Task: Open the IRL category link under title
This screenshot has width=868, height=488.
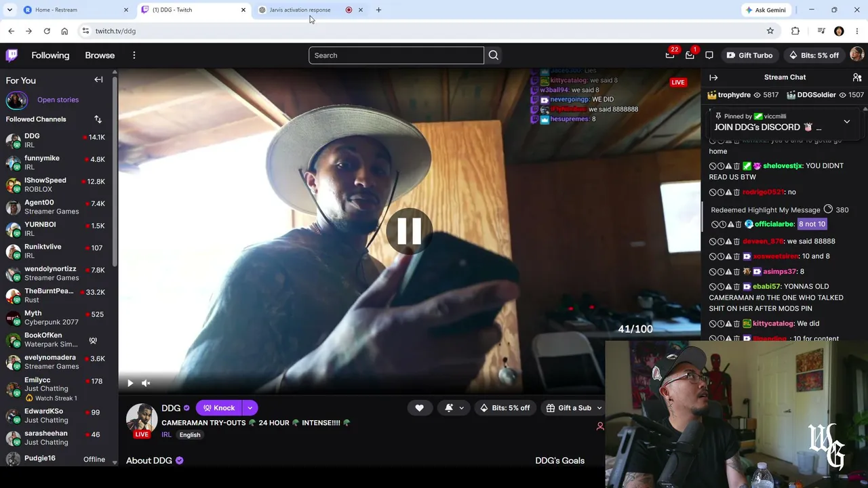Action: pyautogui.click(x=166, y=435)
